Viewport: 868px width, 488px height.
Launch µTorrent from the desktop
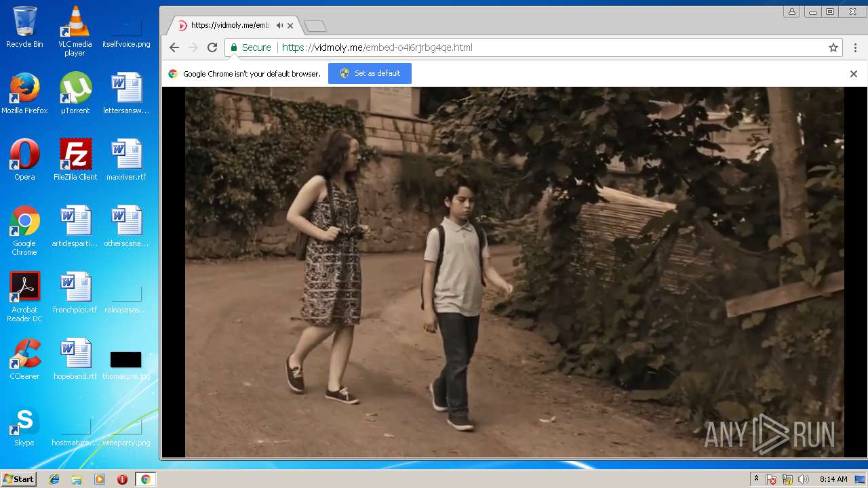(75, 94)
